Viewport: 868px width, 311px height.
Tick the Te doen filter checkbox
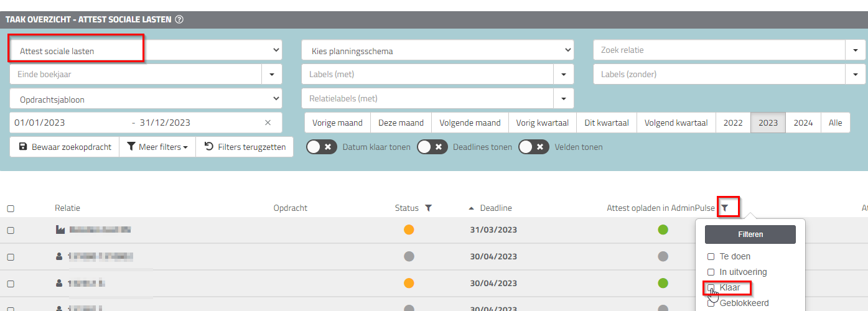(x=711, y=256)
